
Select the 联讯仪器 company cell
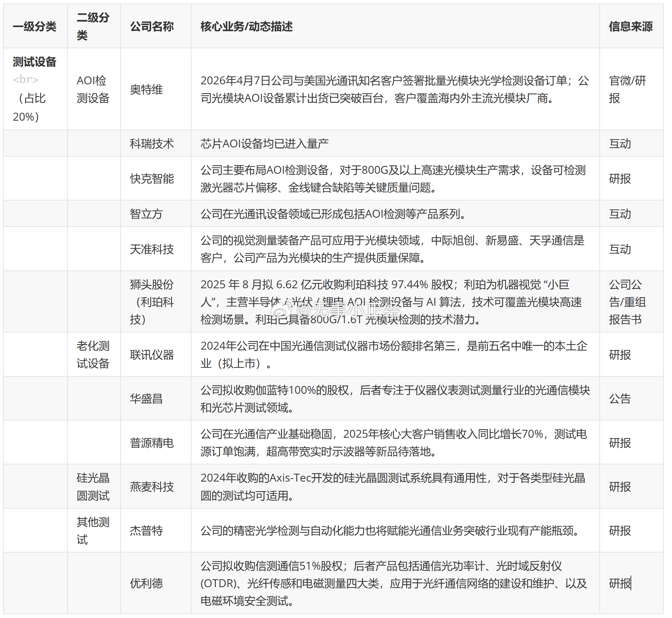(152, 355)
